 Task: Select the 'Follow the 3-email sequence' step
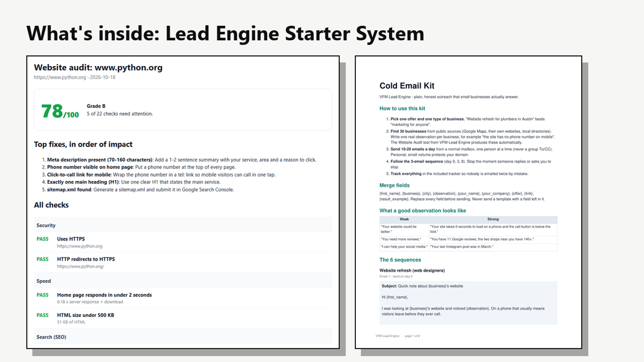point(417,161)
